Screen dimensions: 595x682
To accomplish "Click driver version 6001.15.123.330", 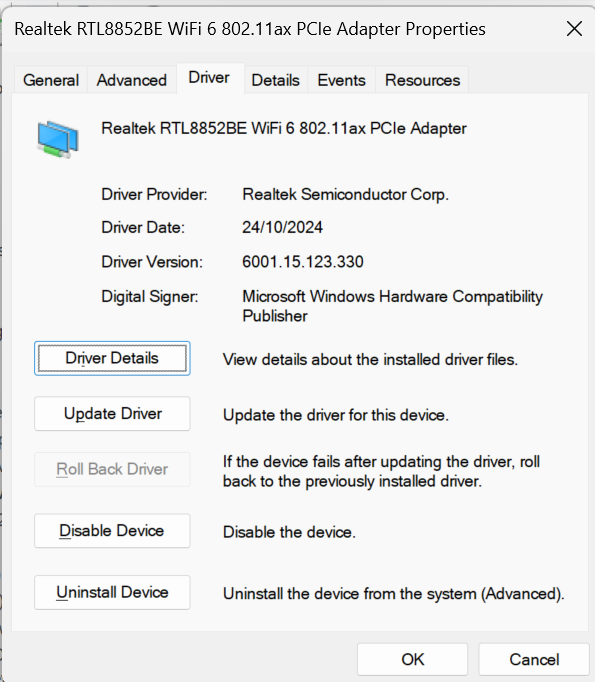I will 303,262.
